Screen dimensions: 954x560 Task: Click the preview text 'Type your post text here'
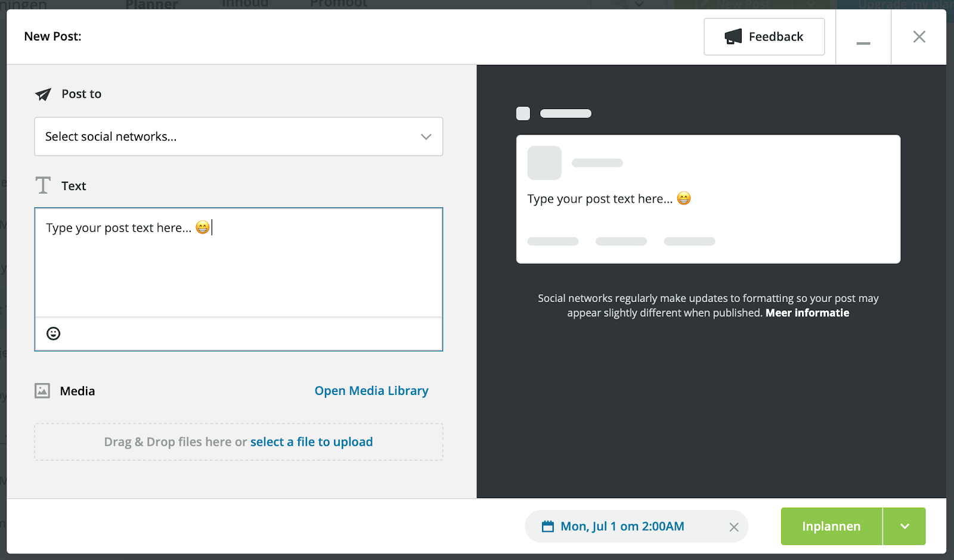[599, 199]
